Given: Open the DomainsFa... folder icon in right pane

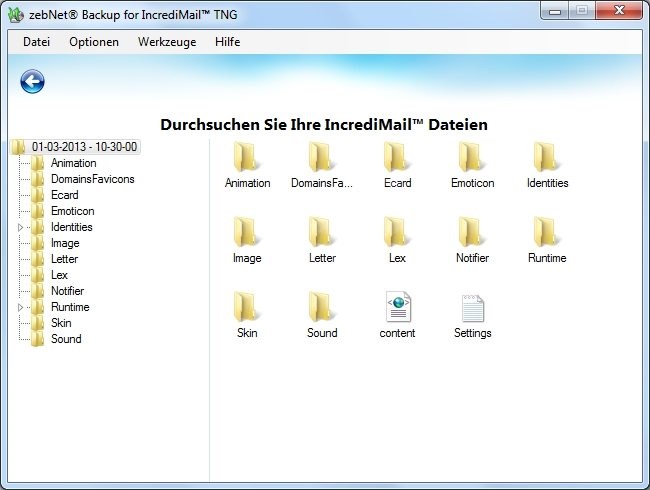Looking at the screenshot, I should click(322, 158).
